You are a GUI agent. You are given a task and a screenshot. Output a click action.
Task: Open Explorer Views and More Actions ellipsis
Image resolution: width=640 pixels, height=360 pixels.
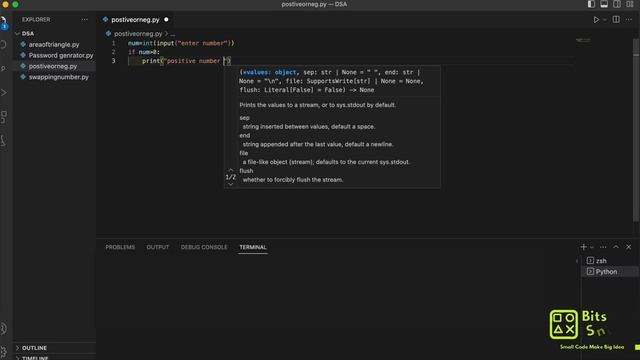coord(84,20)
